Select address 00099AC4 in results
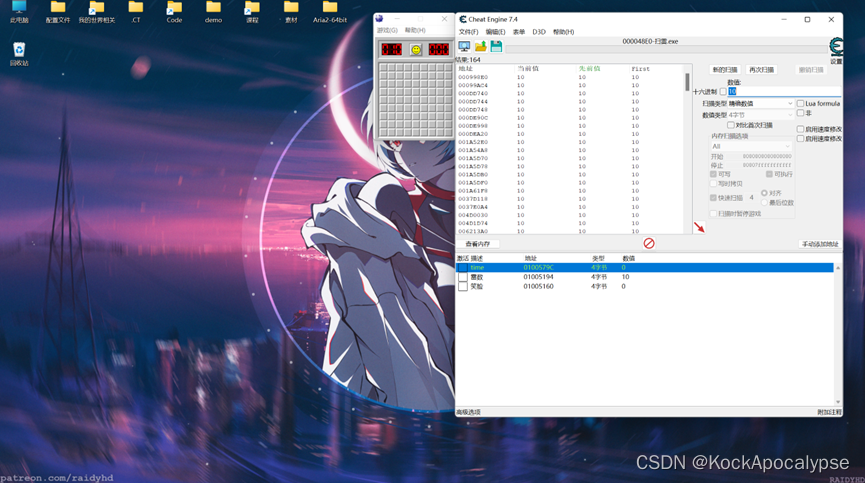This screenshot has height=483, width=865. coord(473,85)
